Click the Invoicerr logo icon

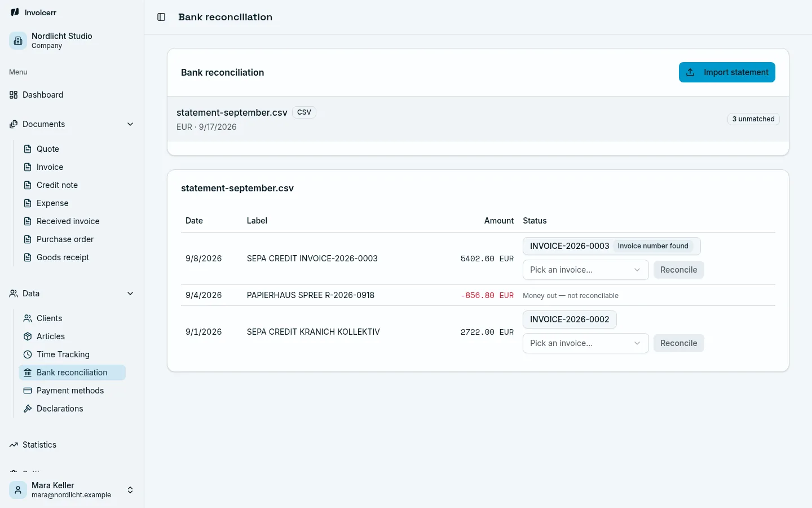coord(15,12)
